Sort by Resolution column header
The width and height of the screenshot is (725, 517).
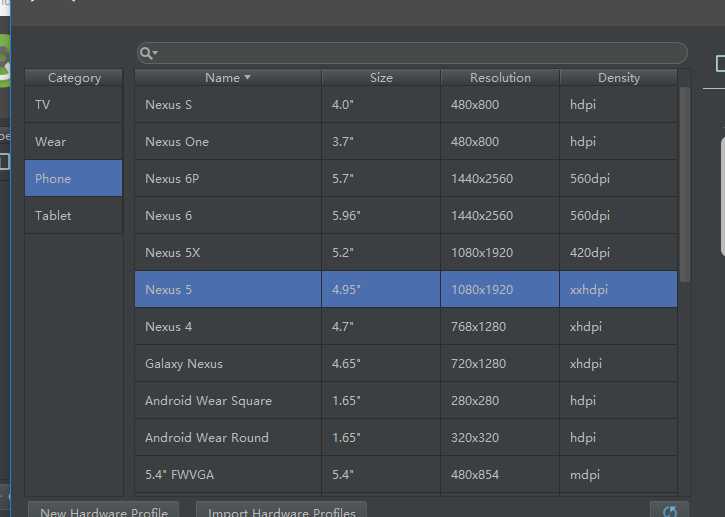click(500, 78)
